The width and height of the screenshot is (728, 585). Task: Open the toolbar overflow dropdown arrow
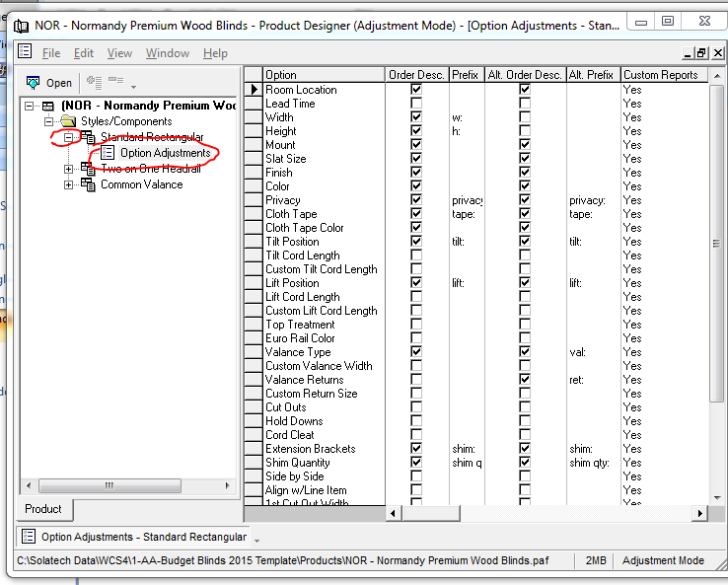(x=133, y=87)
